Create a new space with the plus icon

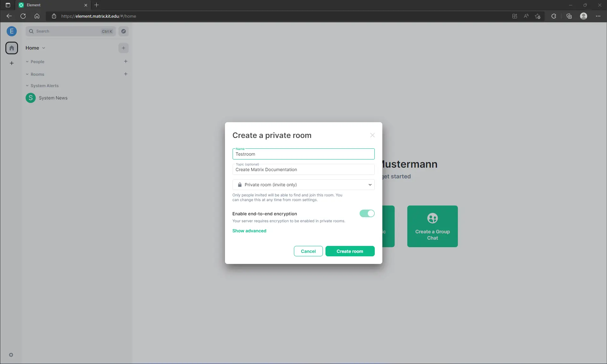pyautogui.click(x=12, y=63)
